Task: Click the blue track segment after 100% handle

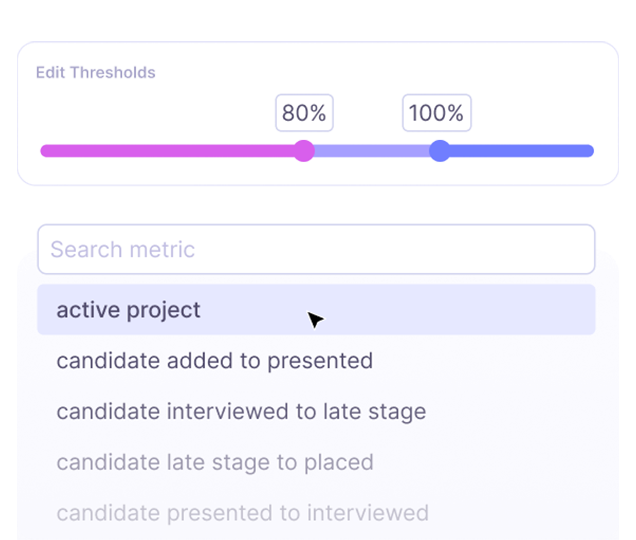Action: click(x=520, y=151)
